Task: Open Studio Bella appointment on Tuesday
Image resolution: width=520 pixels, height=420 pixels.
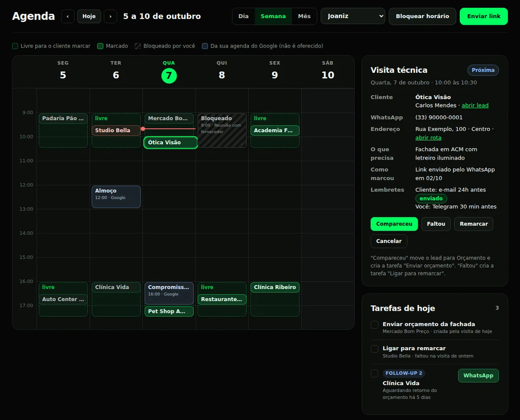Action: pyautogui.click(x=116, y=130)
